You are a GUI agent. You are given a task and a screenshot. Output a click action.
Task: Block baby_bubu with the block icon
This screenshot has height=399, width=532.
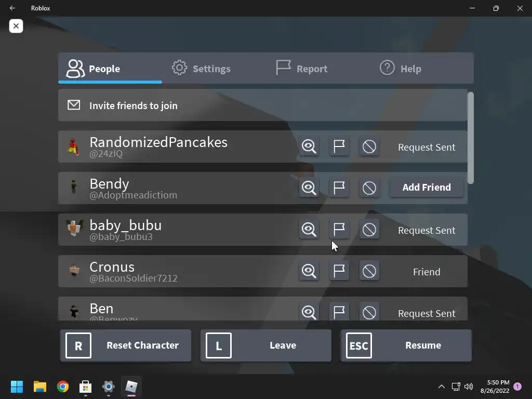tap(369, 230)
